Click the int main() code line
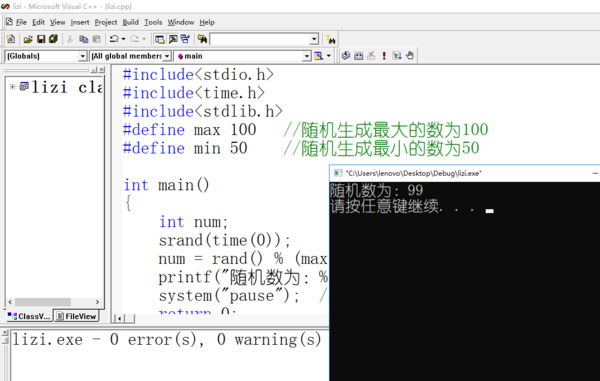This screenshot has height=381, width=600. pyautogui.click(x=166, y=185)
